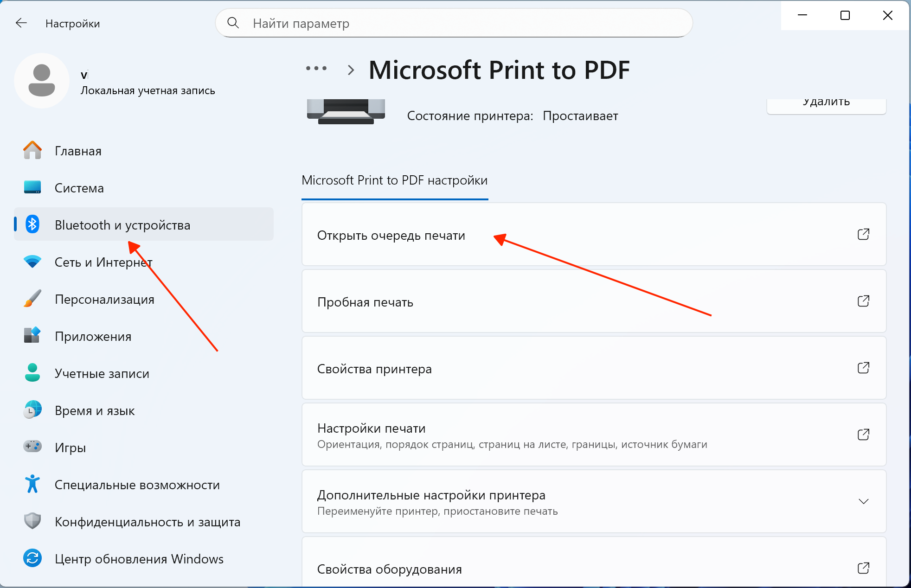Open Свойства принтера

(594, 368)
